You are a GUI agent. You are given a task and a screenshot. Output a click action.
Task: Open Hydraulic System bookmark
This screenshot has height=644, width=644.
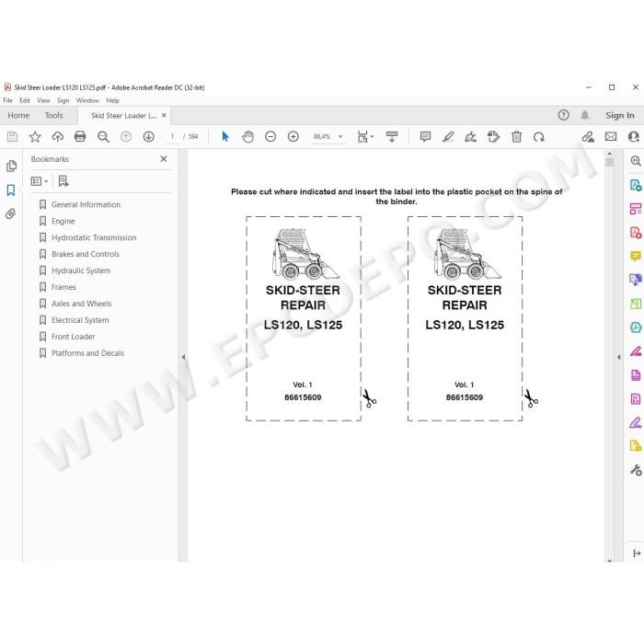click(x=81, y=270)
